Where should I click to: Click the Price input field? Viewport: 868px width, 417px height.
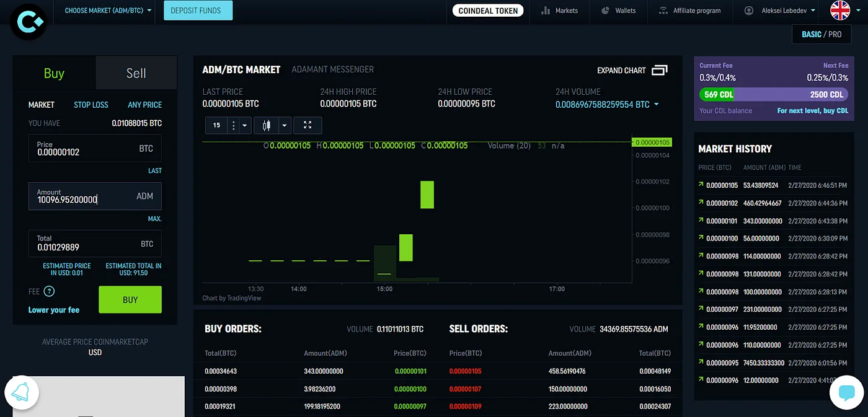click(x=95, y=149)
